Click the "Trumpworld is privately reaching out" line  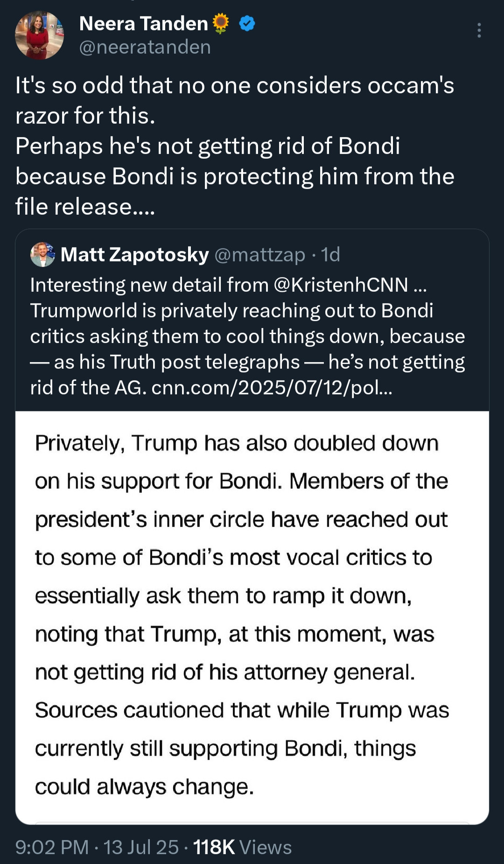[231, 310]
